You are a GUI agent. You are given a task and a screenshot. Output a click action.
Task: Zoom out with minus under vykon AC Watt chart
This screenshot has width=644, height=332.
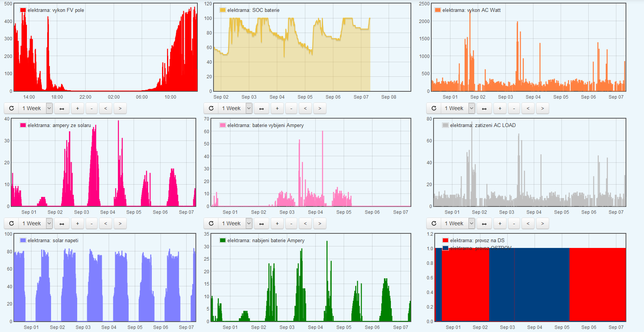click(x=514, y=108)
